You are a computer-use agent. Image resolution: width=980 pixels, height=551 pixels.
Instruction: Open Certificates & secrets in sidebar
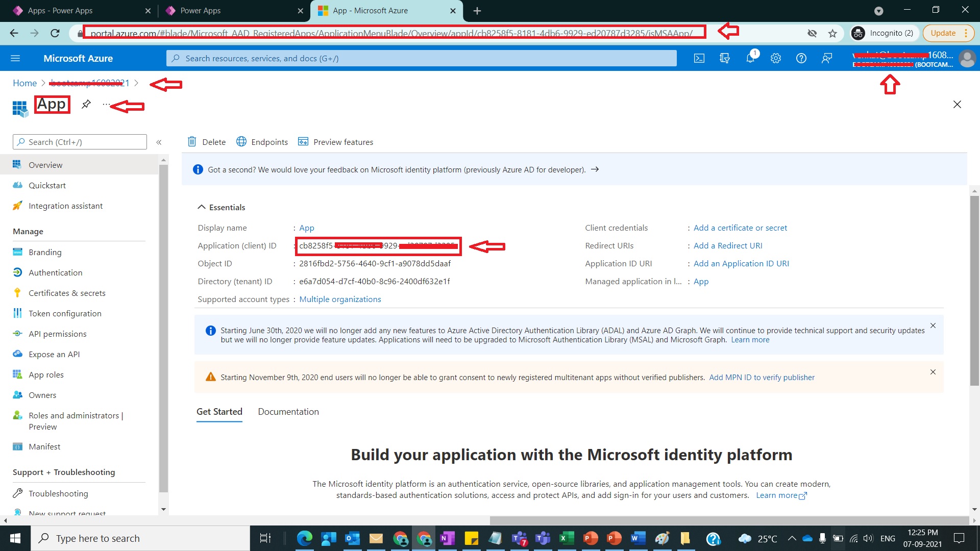67,293
